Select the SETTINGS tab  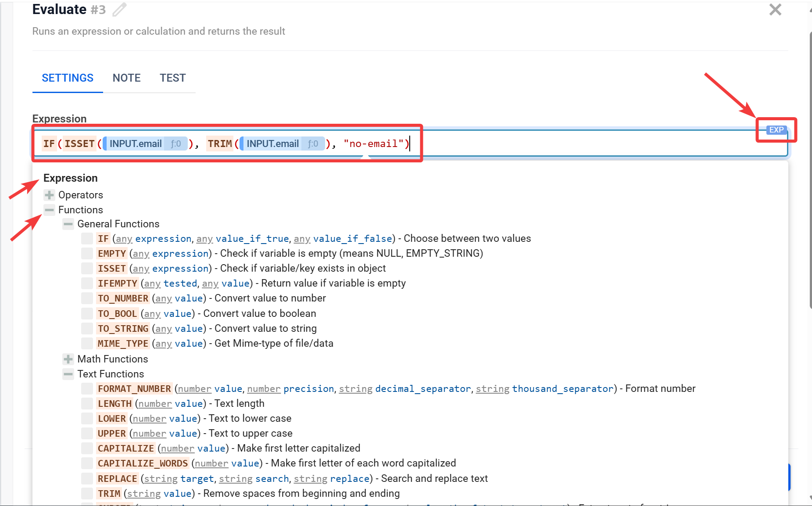coord(68,78)
